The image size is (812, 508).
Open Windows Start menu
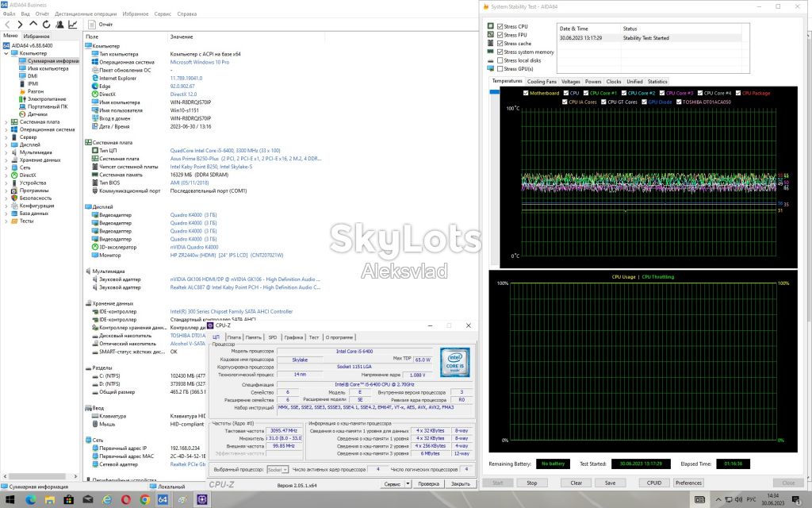tap(10, 500)
